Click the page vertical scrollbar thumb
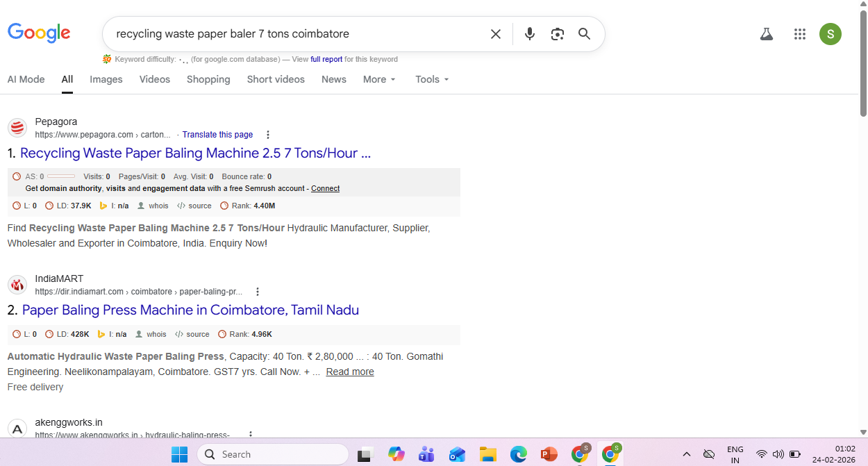Image resolution: width=868 pixels, height=466 pixels. pyautogui.click(x=863, y=63)
